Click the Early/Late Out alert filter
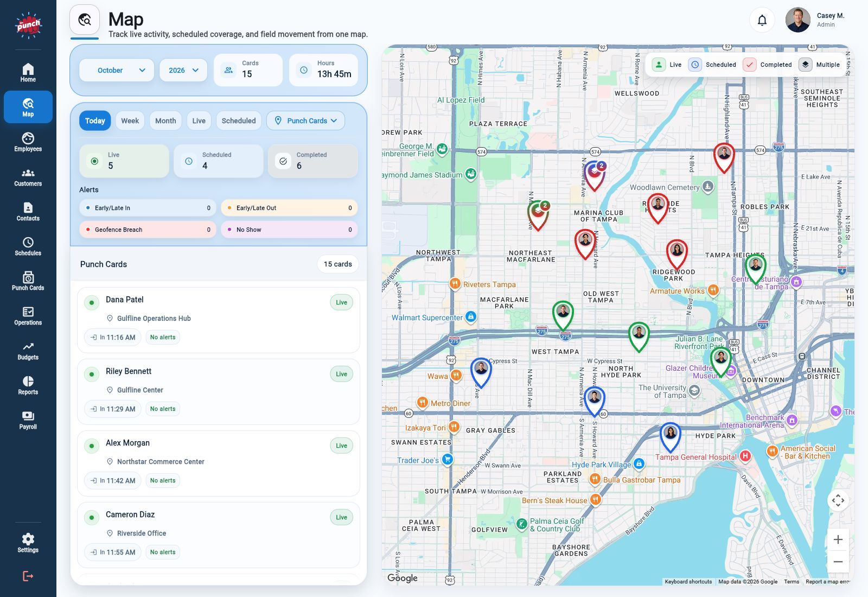Screen dimensions: 868x597 (289, 208)
